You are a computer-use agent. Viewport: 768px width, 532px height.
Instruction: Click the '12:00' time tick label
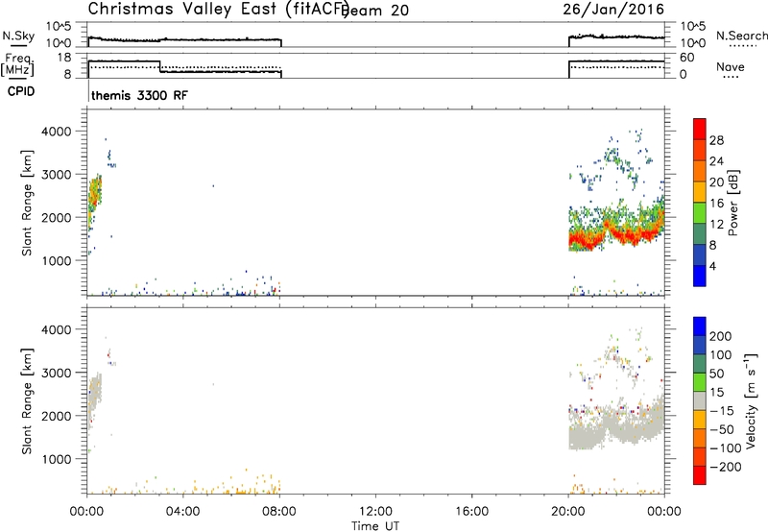375,512
